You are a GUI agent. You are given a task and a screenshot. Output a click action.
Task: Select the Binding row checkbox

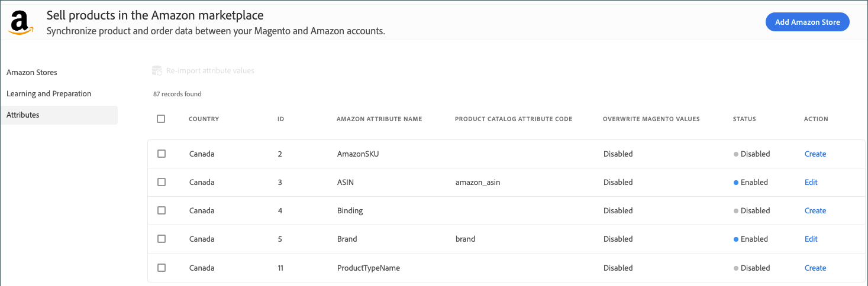pyautogui.click(x=162, y=210)
